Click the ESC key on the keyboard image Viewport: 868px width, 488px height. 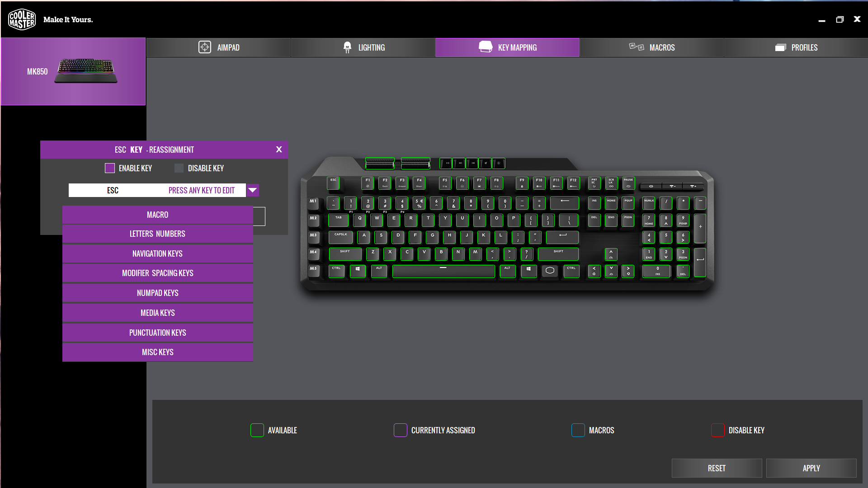point(333,183)
